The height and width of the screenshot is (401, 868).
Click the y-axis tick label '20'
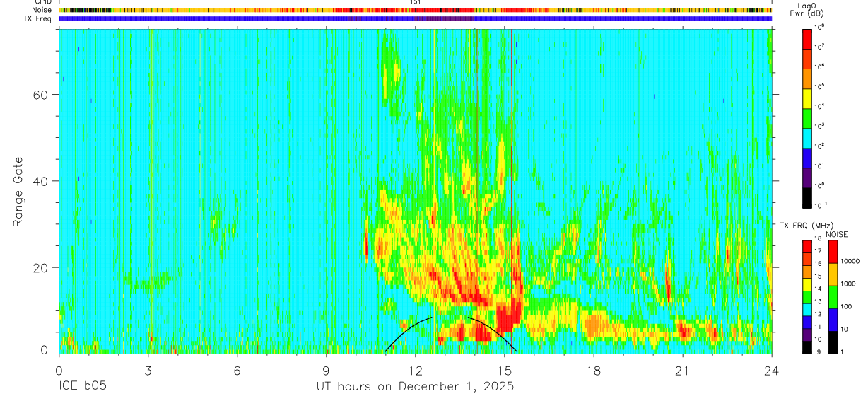pyautogui.click(x=42, y=267)
